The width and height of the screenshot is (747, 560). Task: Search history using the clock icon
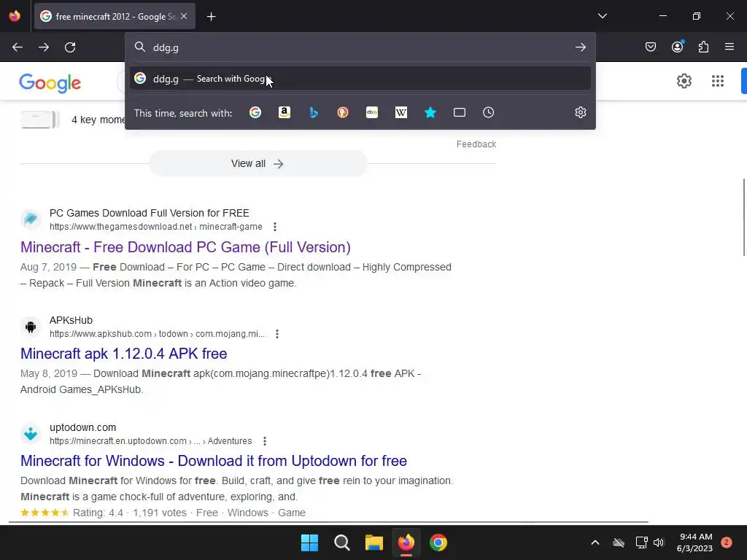click(488, 112)
